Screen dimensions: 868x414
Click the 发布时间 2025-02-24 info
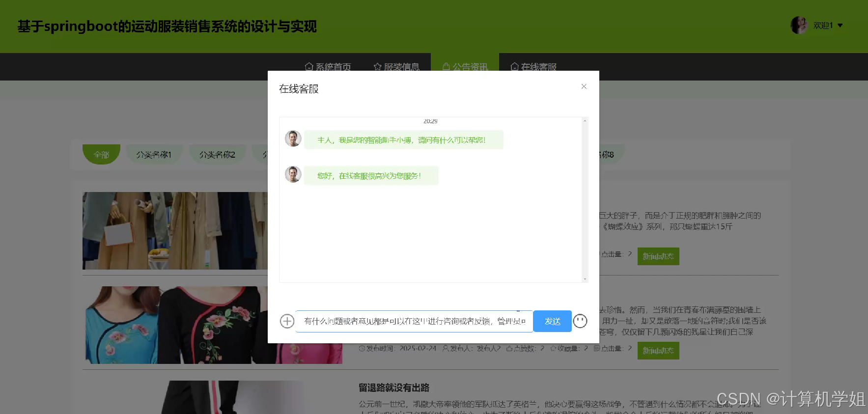point(397,348)
